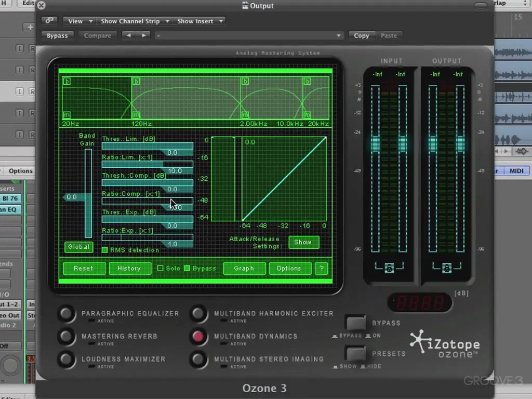
Task: Select the Loudness Maximizer module button
Action: pos(66,360)
